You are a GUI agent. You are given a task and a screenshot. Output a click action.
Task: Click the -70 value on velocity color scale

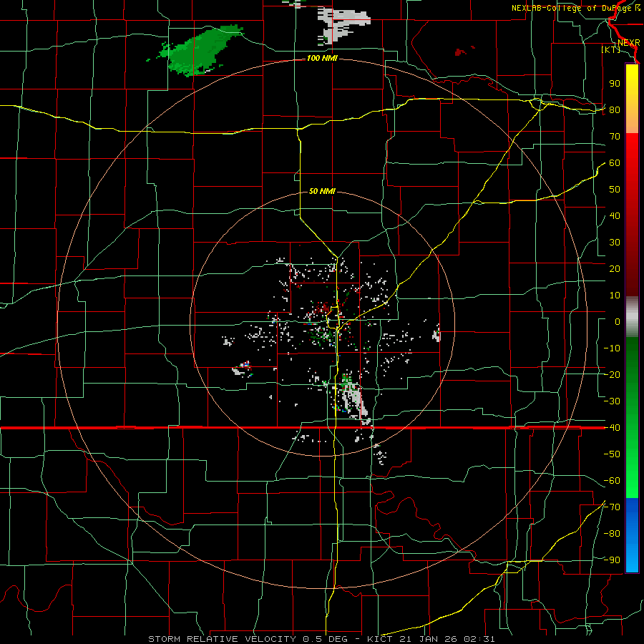pyautogui.click(x=612, y=507)
